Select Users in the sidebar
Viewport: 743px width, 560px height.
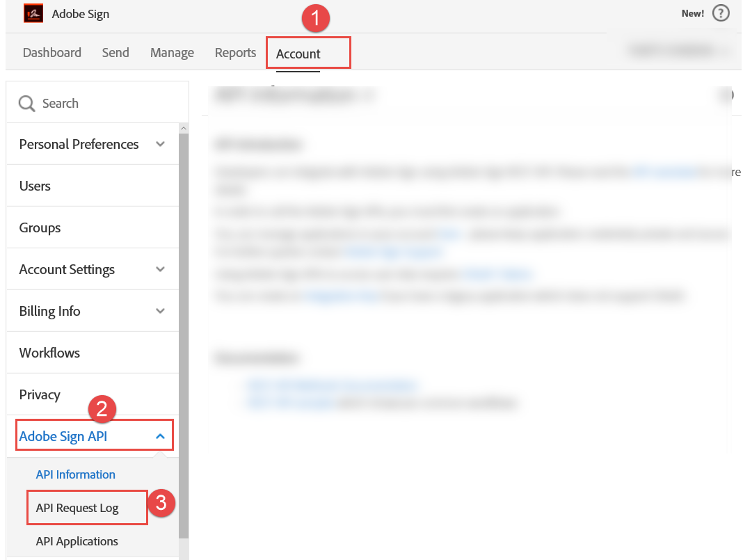tap(35, 186)
